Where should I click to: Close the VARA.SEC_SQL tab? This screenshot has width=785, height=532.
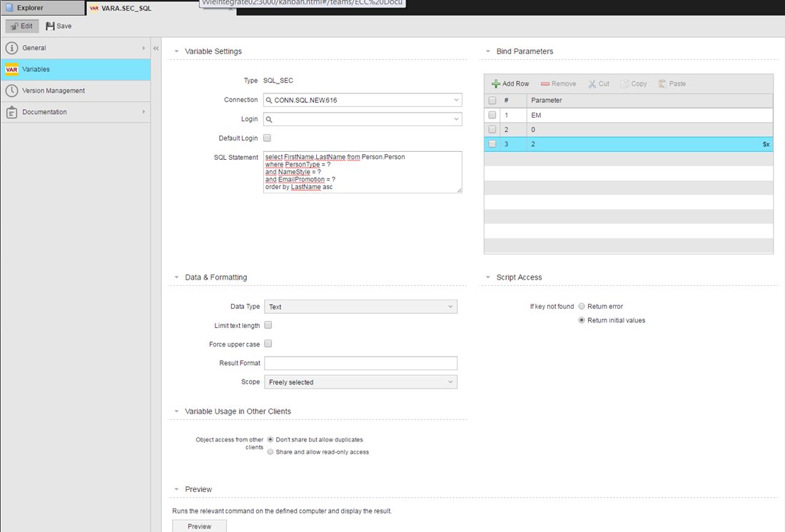pyautogui.click(x=231, y=9)
